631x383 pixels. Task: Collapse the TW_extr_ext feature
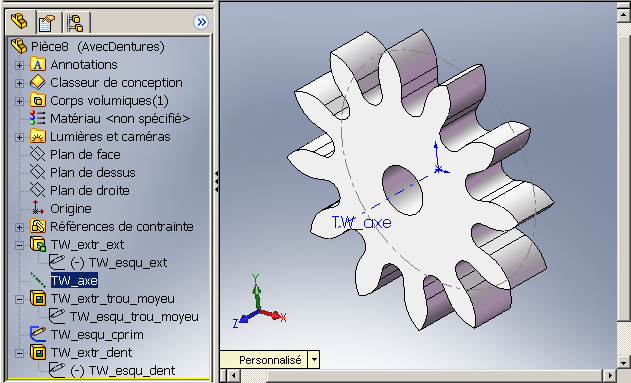pyautogui.click(x=19, y=245)
